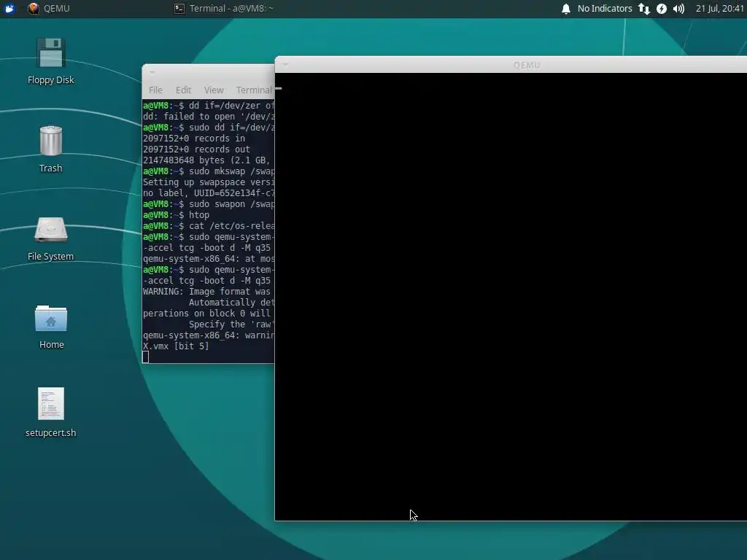Click the '2147483648 bytes (2.1 GB,' line
The image size is (747, 560).
208,160
